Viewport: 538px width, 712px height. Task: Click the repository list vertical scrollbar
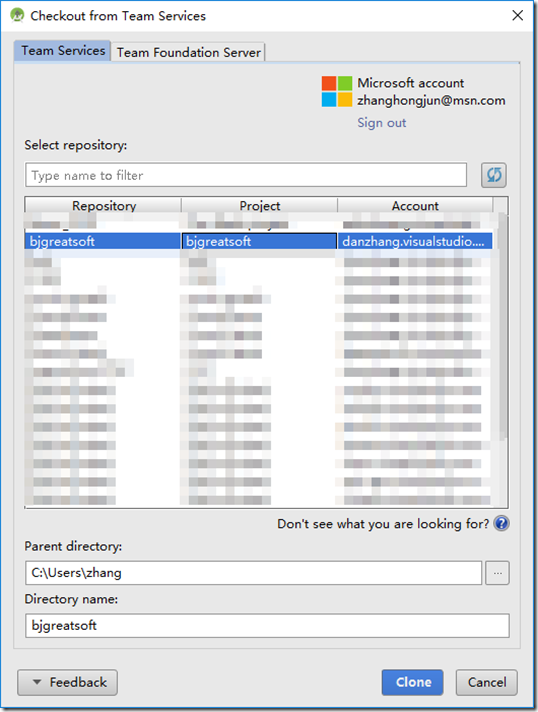pos(502,326)
